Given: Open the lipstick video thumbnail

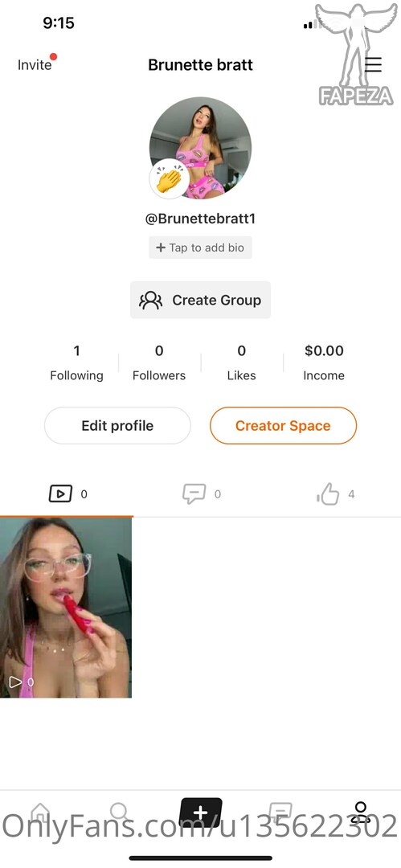Looking at the screenshot, I should click(66, 608).
